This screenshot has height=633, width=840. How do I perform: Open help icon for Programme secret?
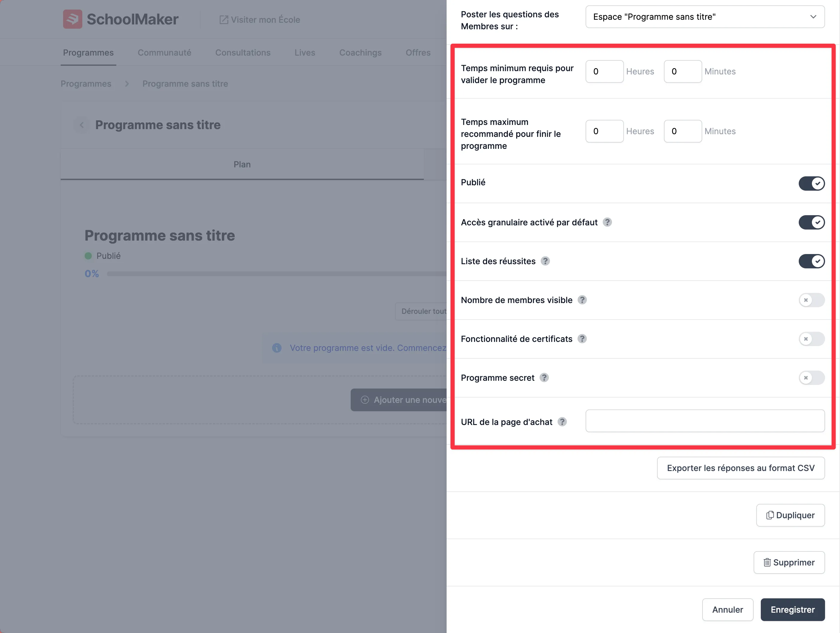544,377
